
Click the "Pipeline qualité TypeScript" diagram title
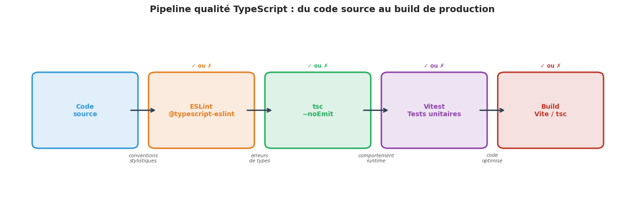point(322,9)
